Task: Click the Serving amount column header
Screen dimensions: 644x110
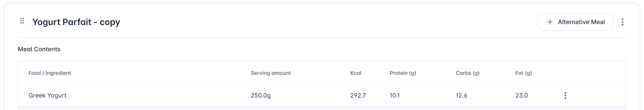Action: pos(270,73)
